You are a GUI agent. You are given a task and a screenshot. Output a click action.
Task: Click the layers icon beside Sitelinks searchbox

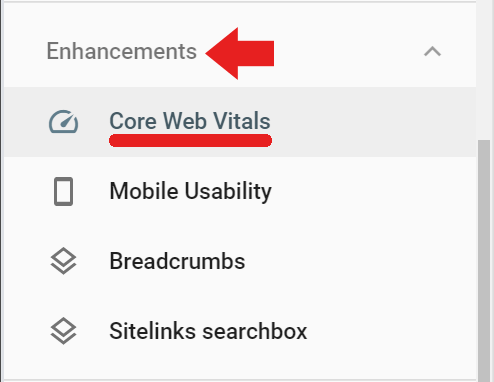coord(63,331)
